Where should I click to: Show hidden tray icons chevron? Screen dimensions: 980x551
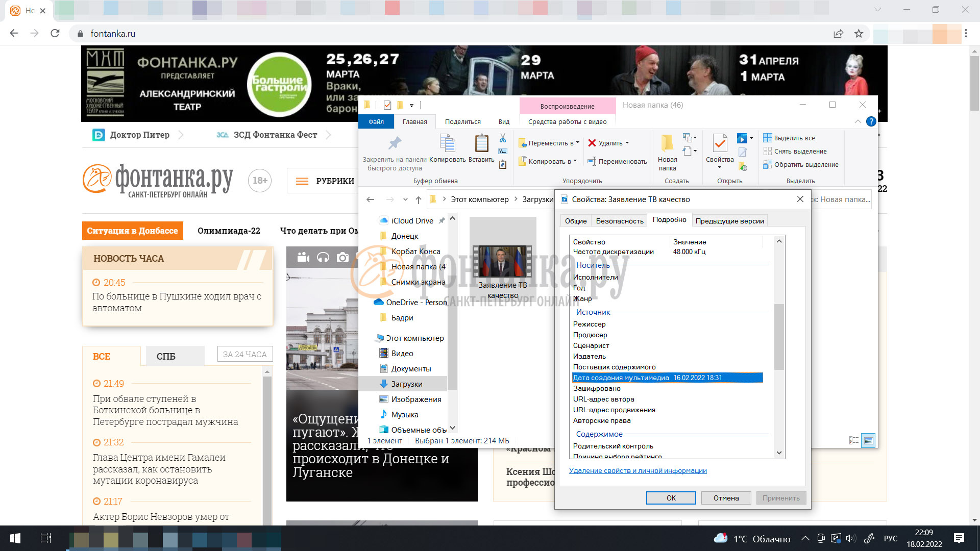pyautogui.click(x=805, y=538)
